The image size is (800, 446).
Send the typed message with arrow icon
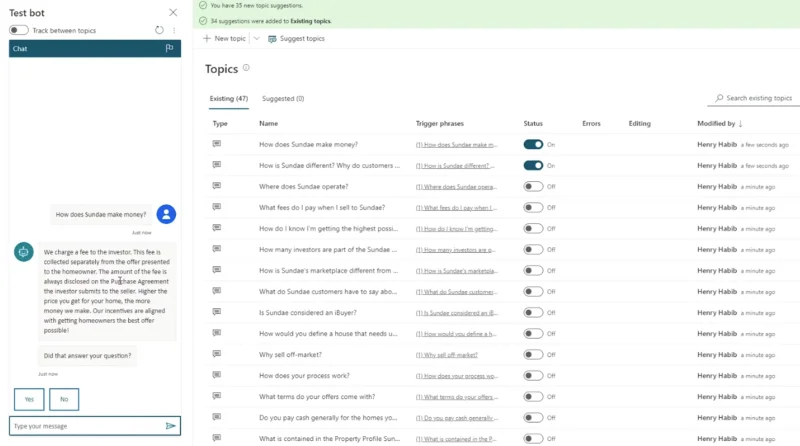170,426
